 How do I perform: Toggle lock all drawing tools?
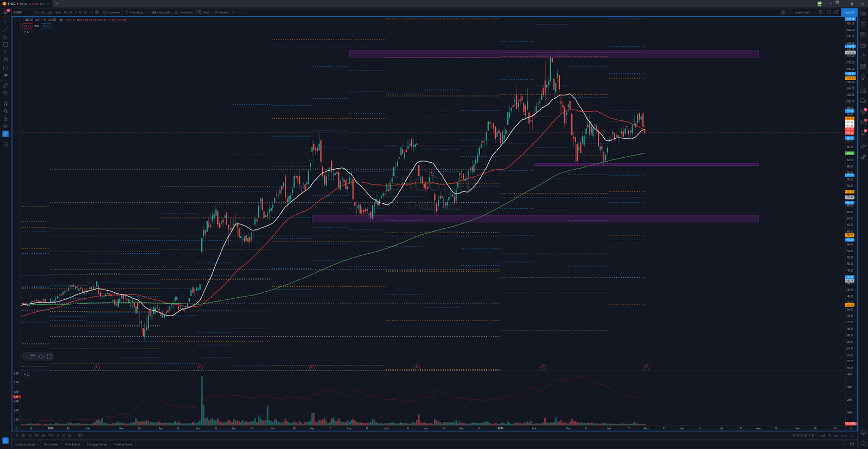click(5, 119)
